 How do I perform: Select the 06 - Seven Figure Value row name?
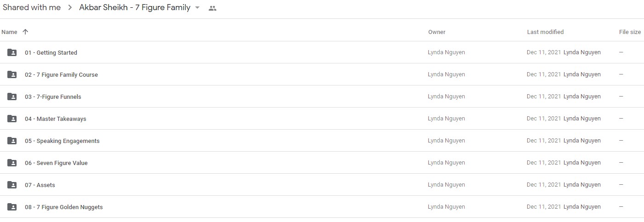[56, 163]
